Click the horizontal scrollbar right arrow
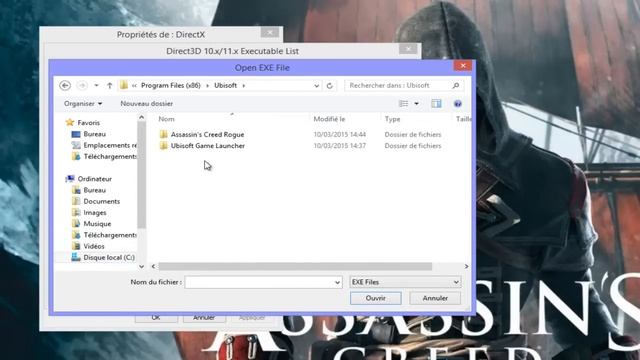The image size is (640, 360). (x=467, y=267)
